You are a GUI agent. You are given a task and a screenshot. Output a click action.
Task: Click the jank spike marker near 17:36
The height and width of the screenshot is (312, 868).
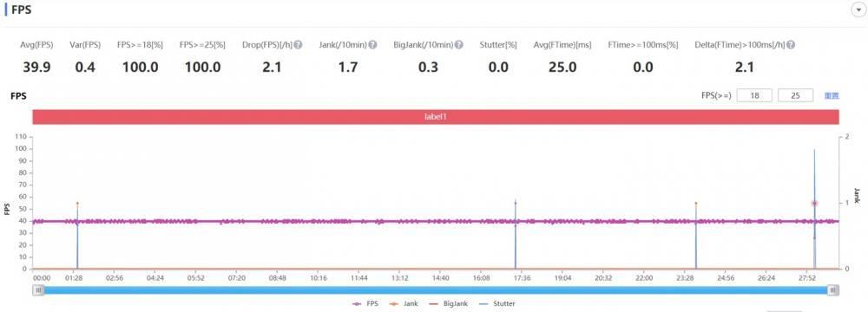pyautogui.click(x=516, y=203)
